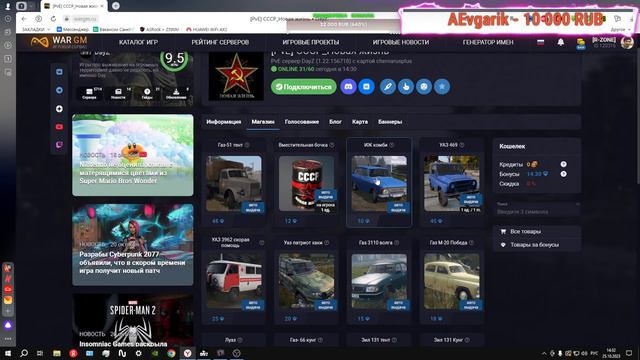The image size is (640, 360).
Task: Click the coins wallet icon in header
Action: point(580,43)
